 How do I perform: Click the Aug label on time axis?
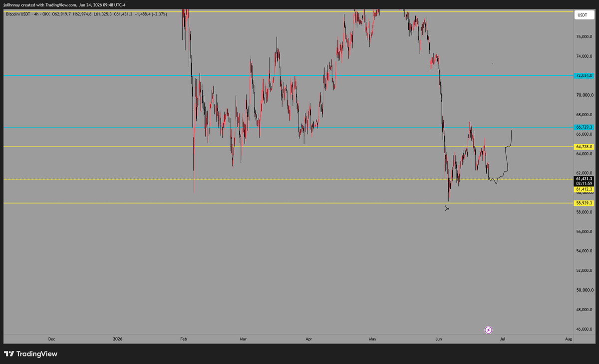[569, 339]
